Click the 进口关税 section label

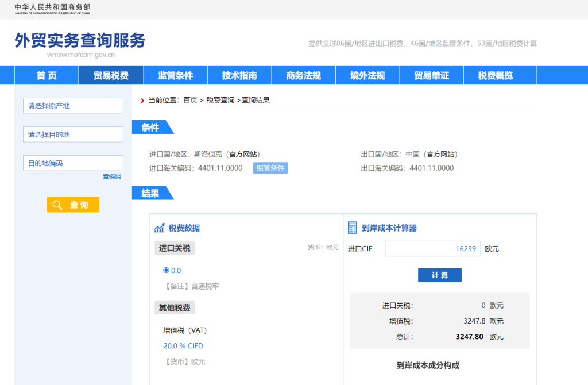(x=175, y=248)
